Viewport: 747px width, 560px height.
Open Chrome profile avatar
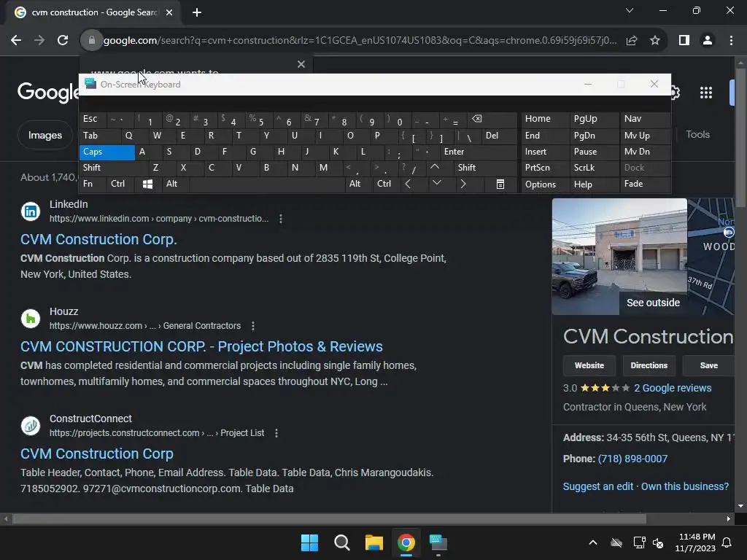tap(708, 41)
